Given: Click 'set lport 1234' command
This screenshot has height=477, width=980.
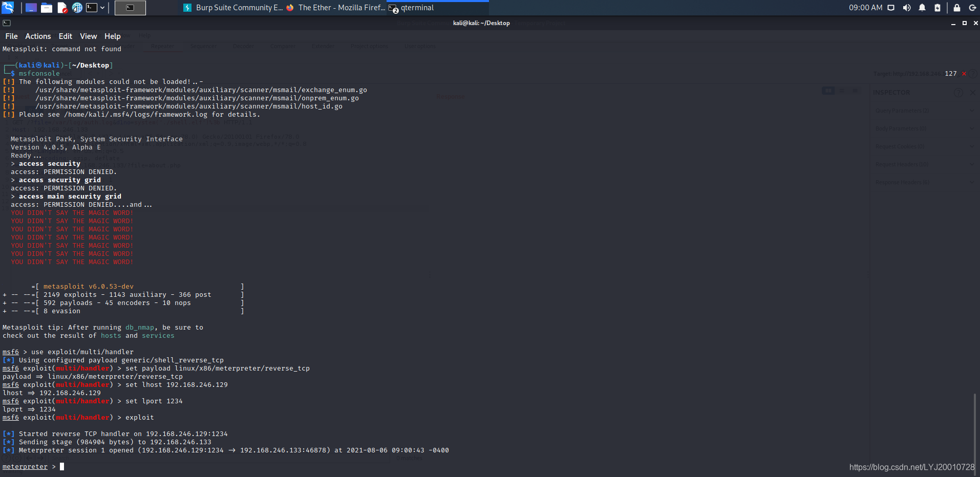Looking at the screenshot, I should tap(154, 401).
